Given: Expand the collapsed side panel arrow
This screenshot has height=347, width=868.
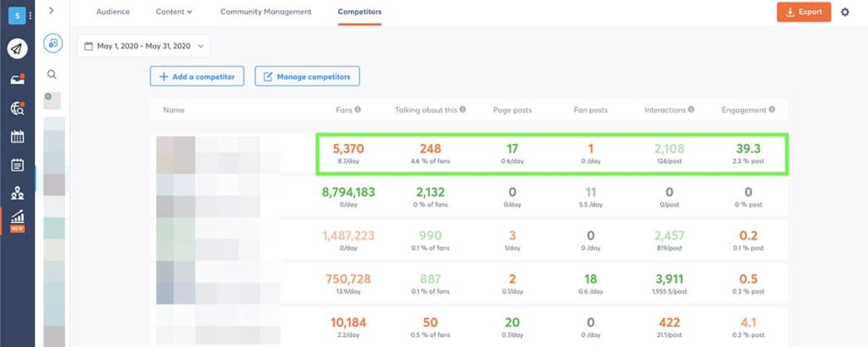Looking at the screenshot, I should (52, 11).
